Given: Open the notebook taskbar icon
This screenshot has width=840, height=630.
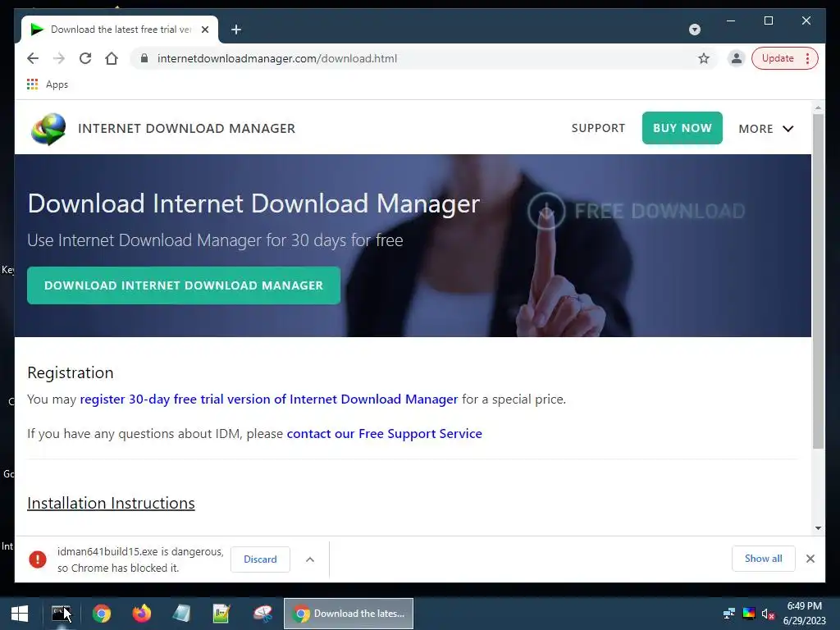Looking at the screenshot, I should 181,614.
